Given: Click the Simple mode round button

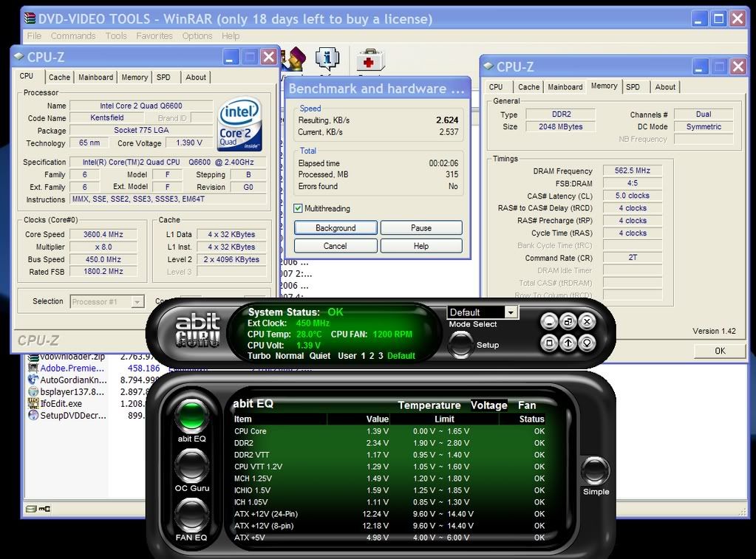Looking at the screenshot, I should [595, 471].
